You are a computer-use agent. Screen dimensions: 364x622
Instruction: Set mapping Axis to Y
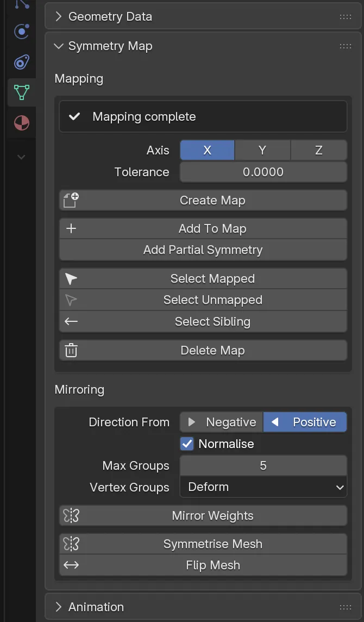pos(262,151)
